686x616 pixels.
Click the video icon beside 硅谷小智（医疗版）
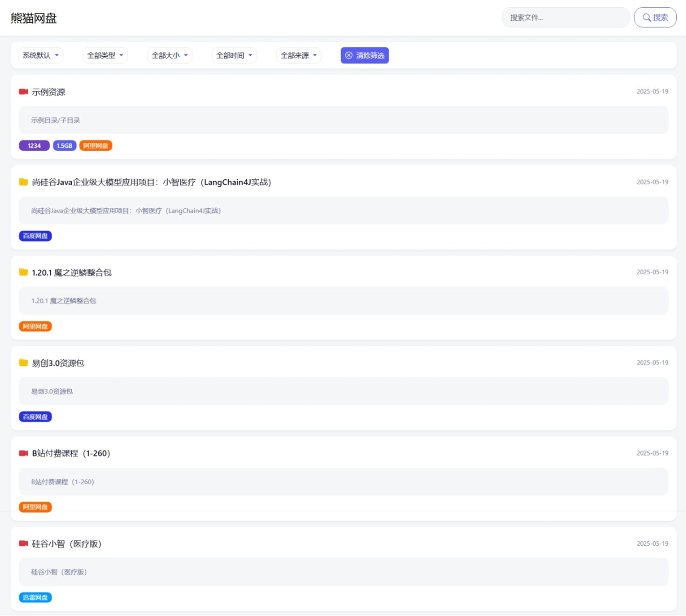point(23,544)
